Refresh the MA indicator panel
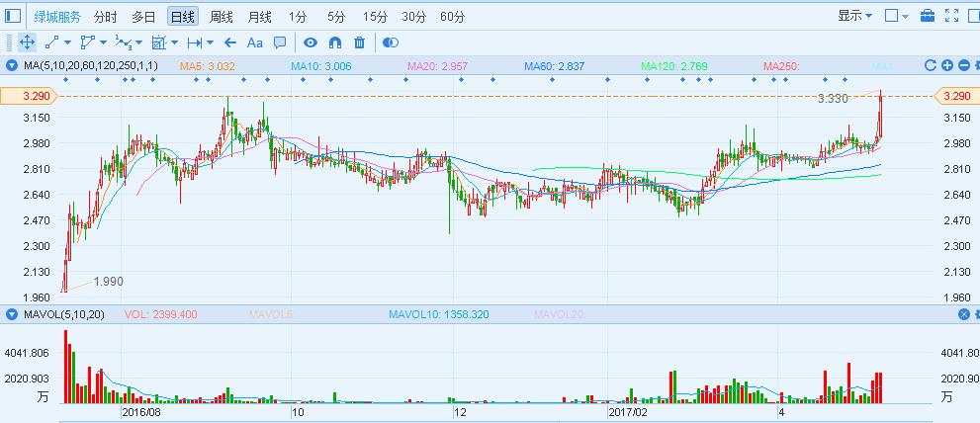Viewport: 980px width, 423px height. click(930, 65)
